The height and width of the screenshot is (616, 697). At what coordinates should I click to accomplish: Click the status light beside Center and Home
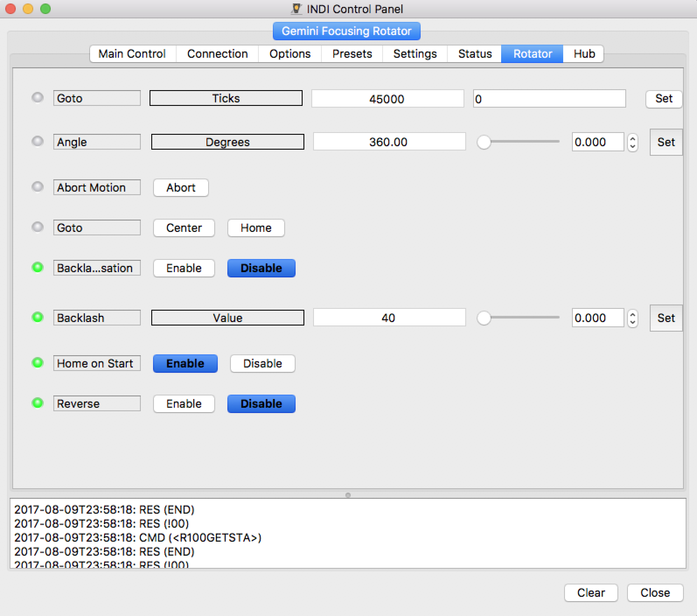pos(38,227)
